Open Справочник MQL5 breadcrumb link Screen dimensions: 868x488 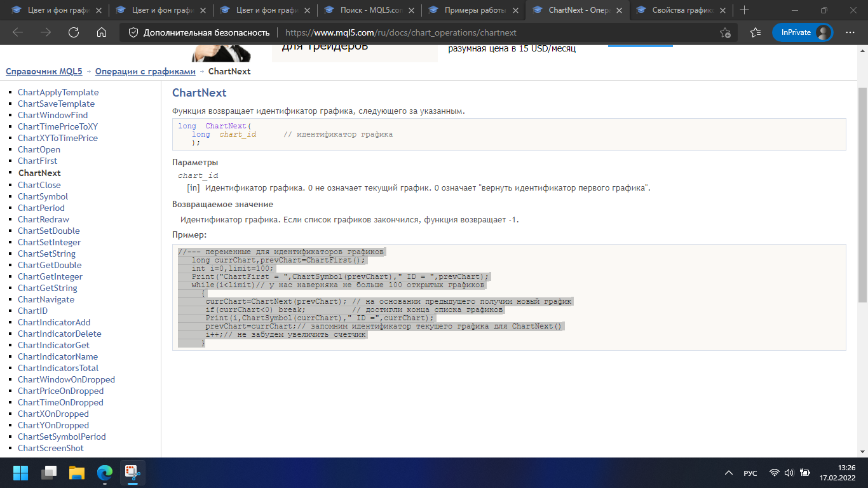click(x=44, y=71)
